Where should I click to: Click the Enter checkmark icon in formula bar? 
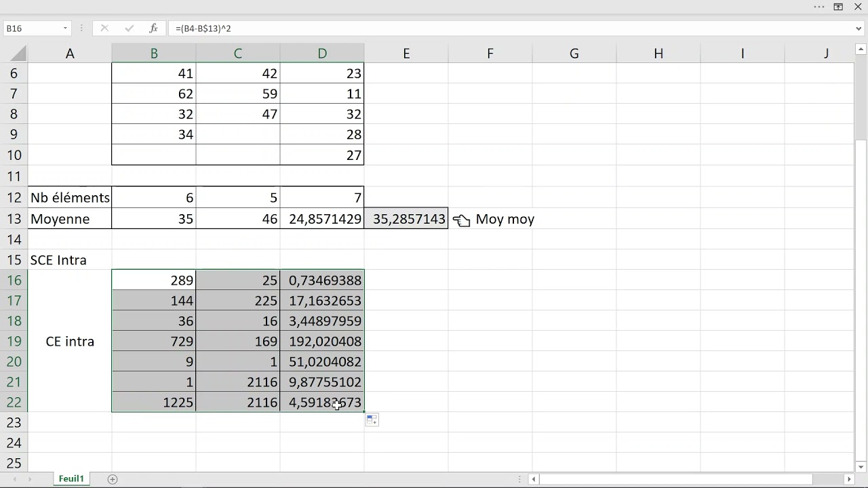point(129,28)
